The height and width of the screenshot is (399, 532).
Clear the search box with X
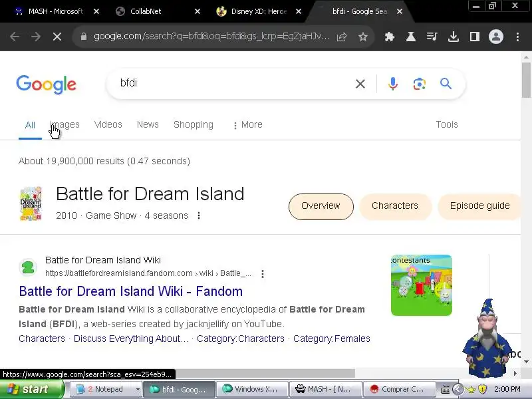tap(360, 84)
